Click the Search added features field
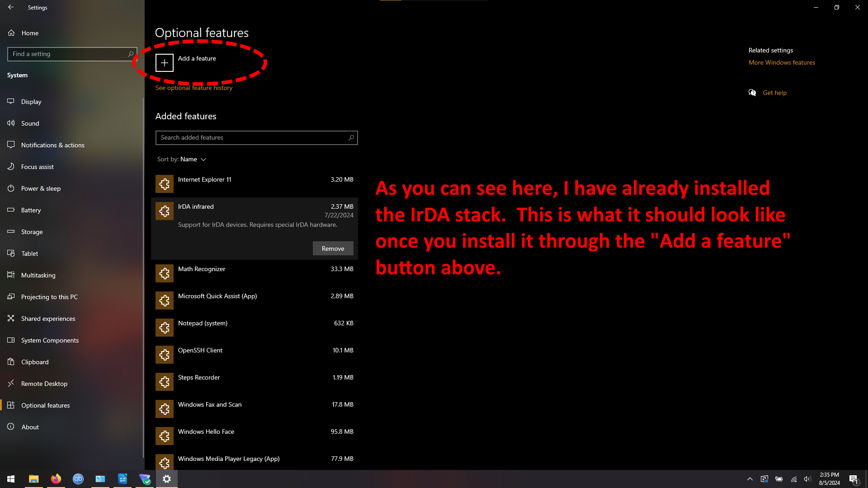868x488 pixels. point(256,138)
